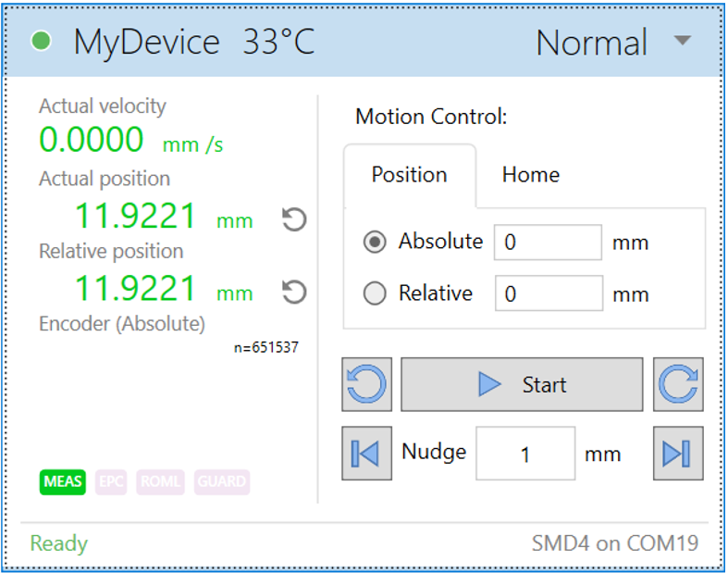Image resolution: width=728 pixels, height=573 pixels.
Task: Select the Absolute radio button
Action: (375, 243)
